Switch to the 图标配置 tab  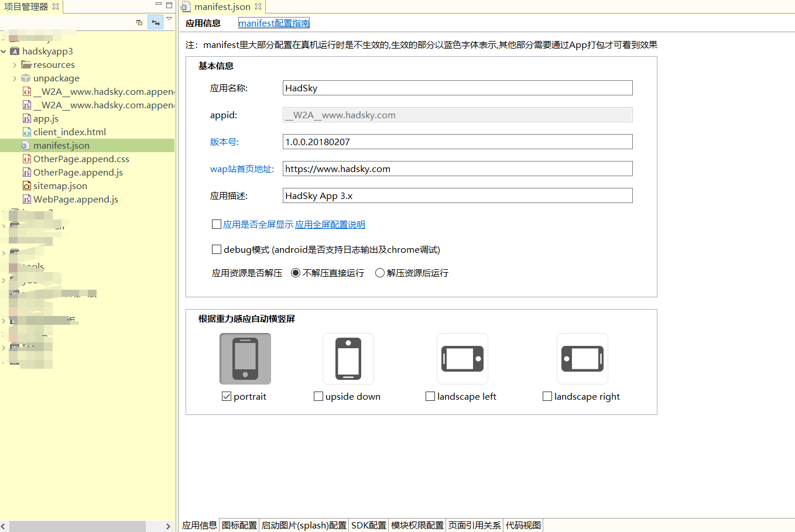tap(239, 526)
